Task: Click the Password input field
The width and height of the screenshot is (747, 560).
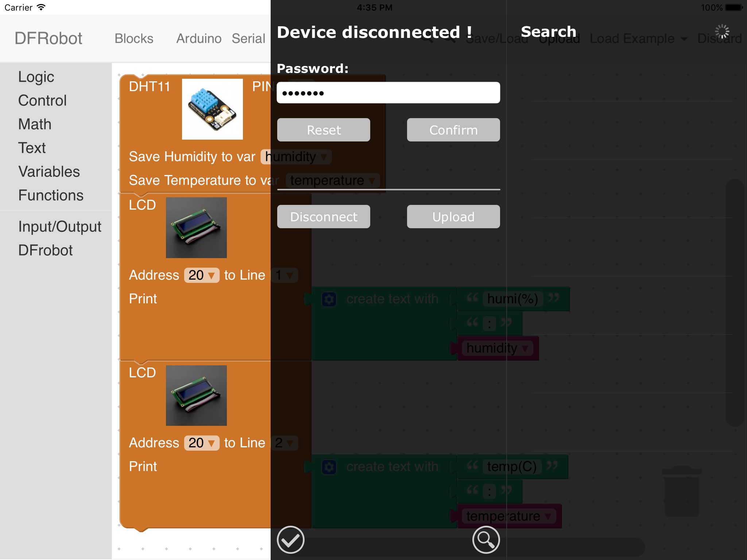Action: point(388,93)
